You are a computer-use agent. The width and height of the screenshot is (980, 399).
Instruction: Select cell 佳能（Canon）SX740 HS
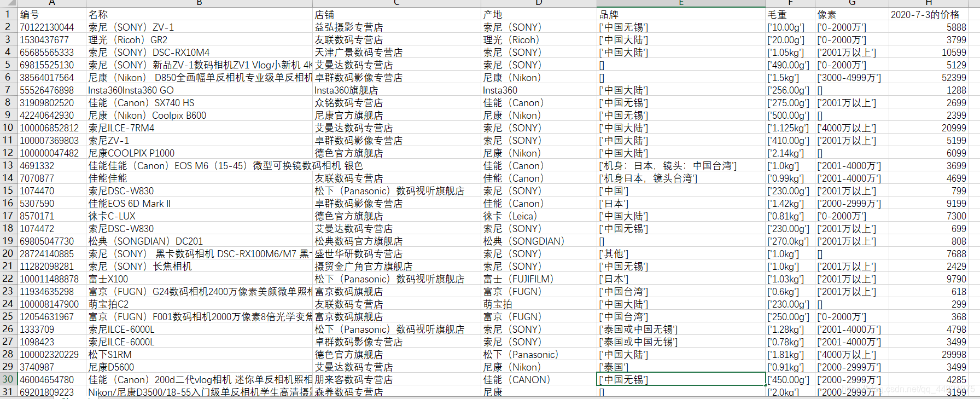coord(199,102)
